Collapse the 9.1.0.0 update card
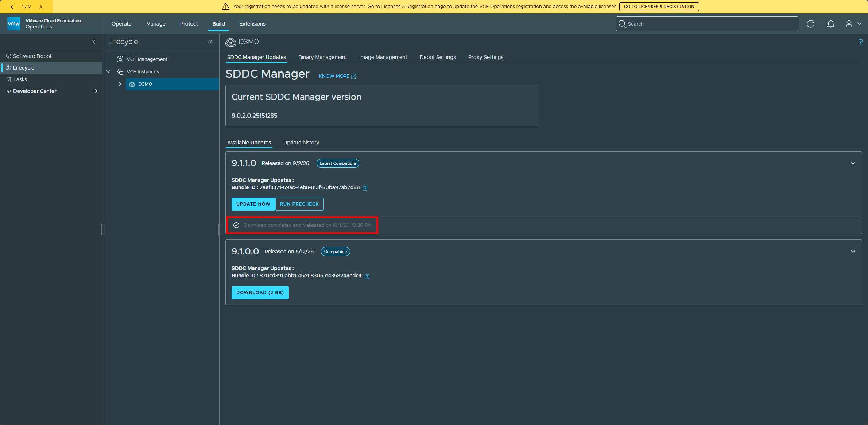The height and width of the screenshot is (425, 868). (x=853, y=252)
